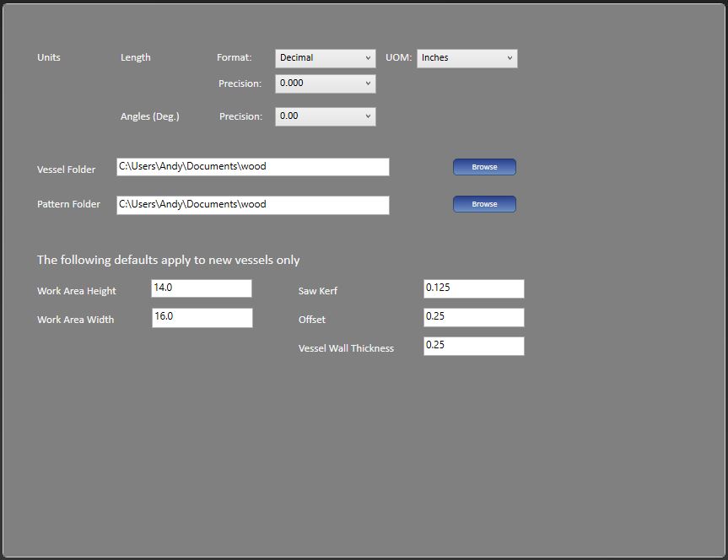Expand the Angles Precision dropdown showing 0.00
Screen dimensions: 728x560
coord(325,116)
